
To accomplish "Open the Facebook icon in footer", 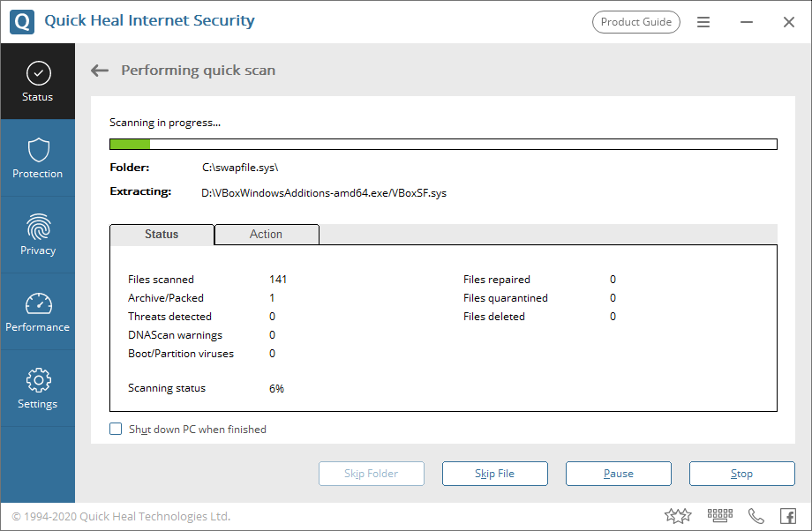I will pos(788,516).
